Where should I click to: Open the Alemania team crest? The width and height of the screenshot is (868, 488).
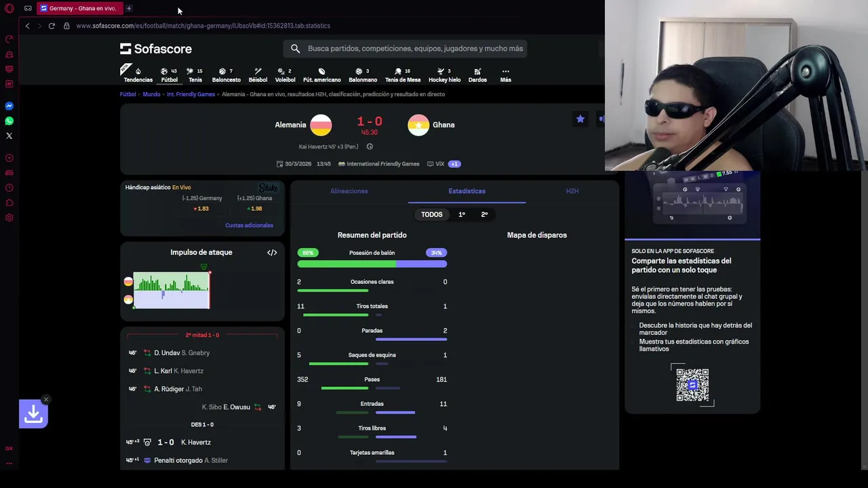click(x=321, y=125)
